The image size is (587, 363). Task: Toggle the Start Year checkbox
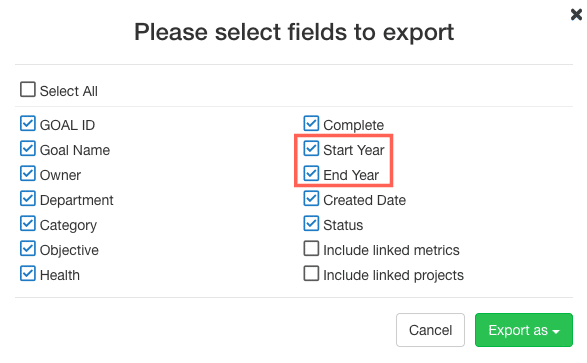tap(311, 149)
